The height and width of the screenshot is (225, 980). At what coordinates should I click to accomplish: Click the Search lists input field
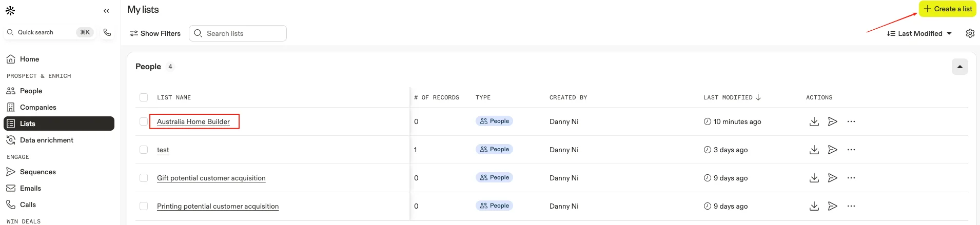point(238,33)
